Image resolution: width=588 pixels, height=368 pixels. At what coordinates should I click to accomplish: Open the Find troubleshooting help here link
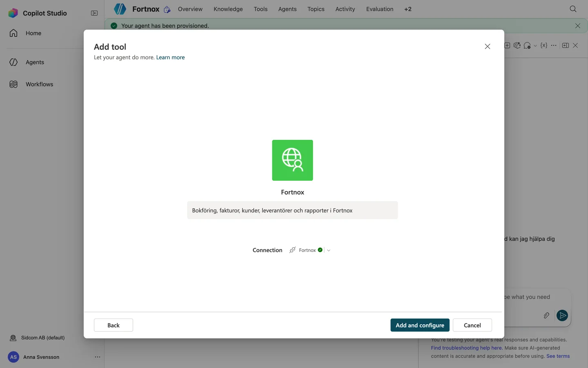pos(467,348)
